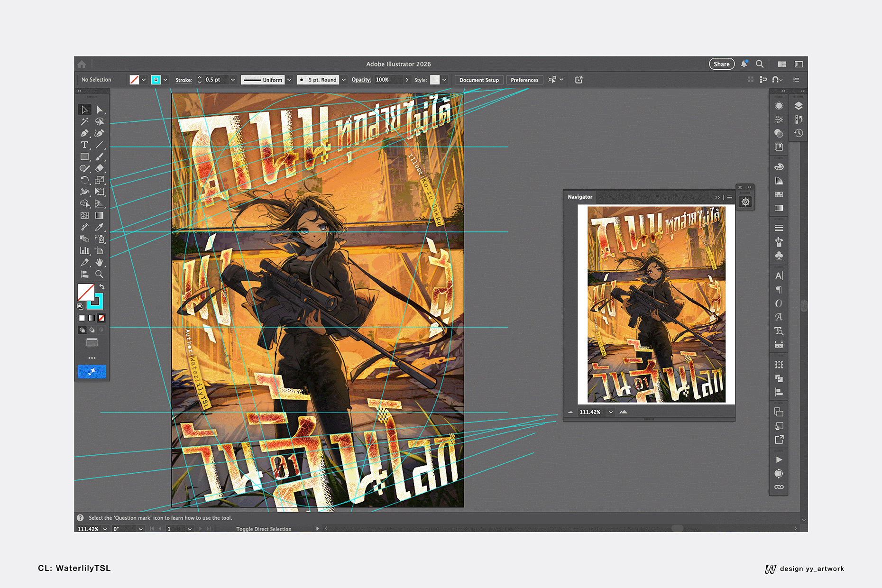Viewport: 882px width, 588px height.
Task: Select the Paintbrush tool
Action: [99, 156]
